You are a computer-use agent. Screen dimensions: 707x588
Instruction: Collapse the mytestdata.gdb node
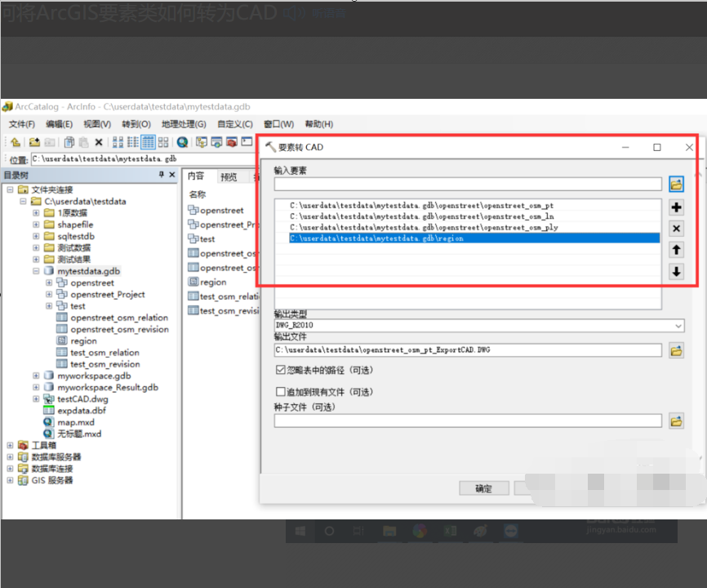36,271
